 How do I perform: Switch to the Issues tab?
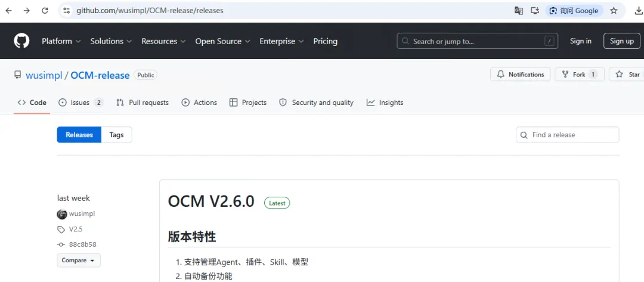81,103
